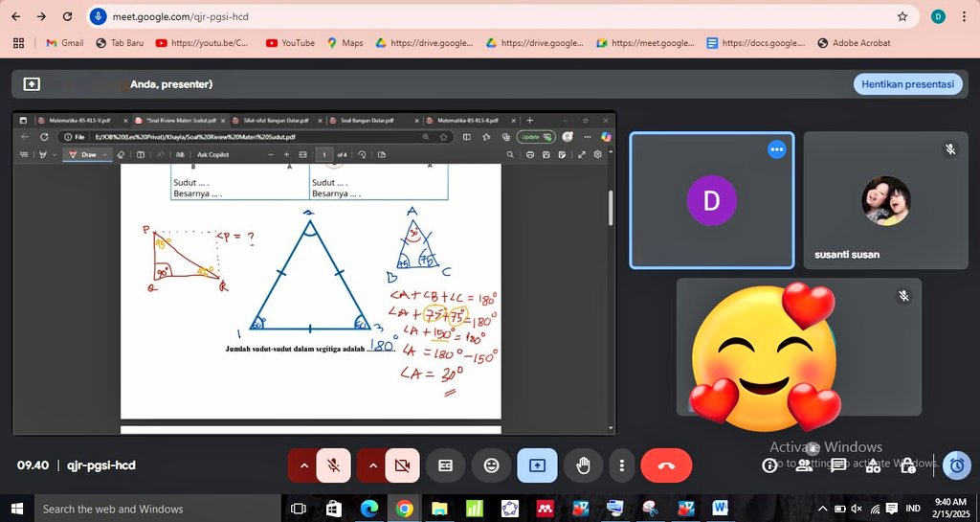Leave the call with red hang-up button
Image resolution: width=980 pixels, height=522 pixels.
pos(666,465)
